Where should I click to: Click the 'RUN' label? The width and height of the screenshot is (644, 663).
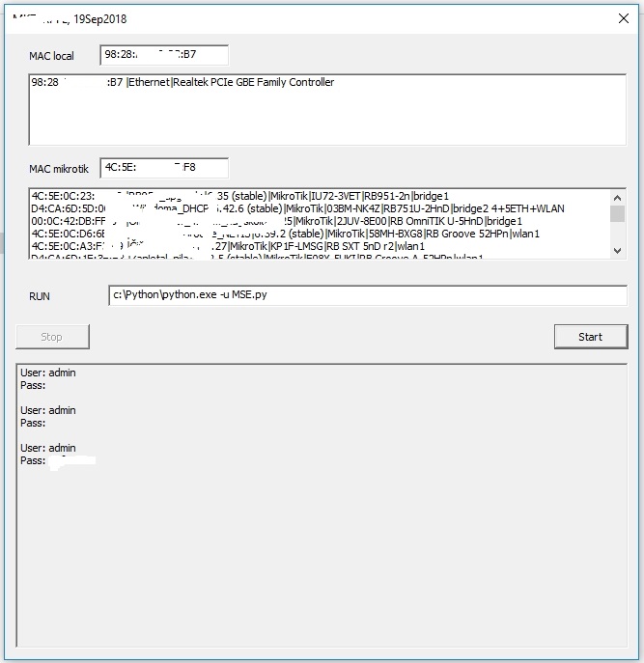point(40,296)
